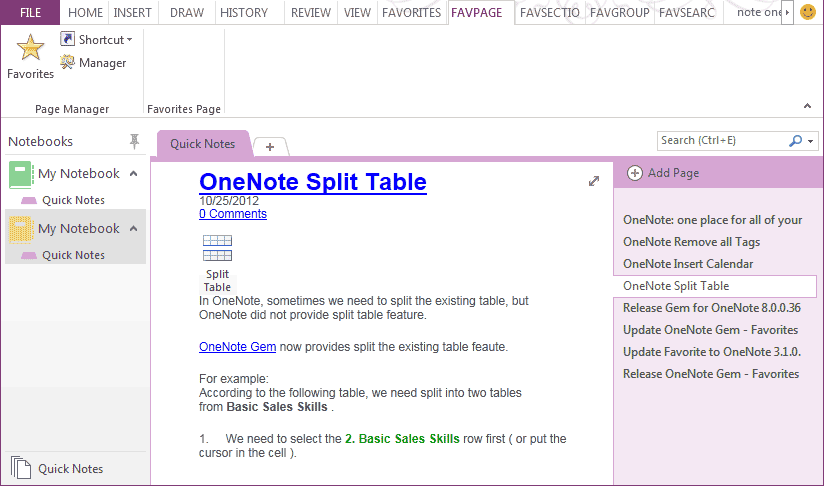This screenshot has height=486, width=824.
Task: Open the search scope dropdown arrow
Action: point(810,141)
